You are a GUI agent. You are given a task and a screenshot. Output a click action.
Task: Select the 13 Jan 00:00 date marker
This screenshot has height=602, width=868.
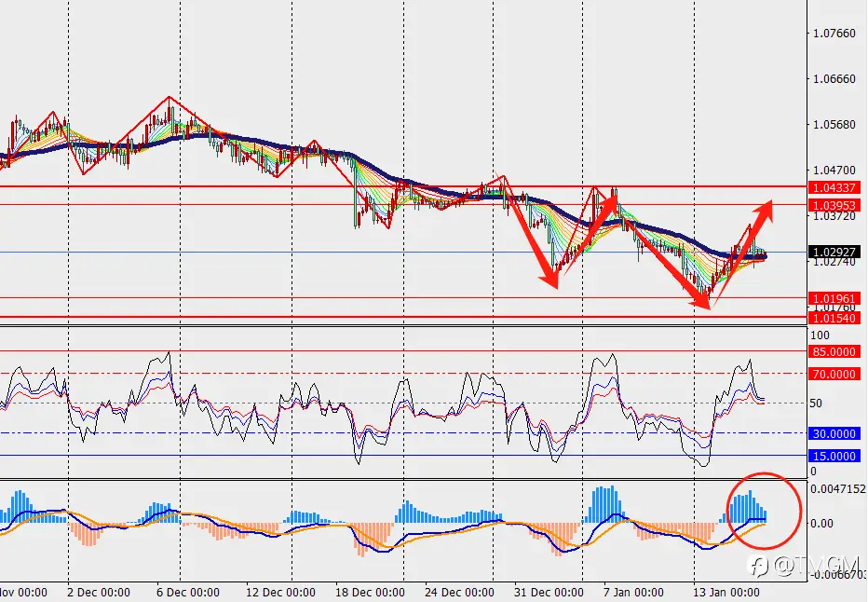pos(726,592)
